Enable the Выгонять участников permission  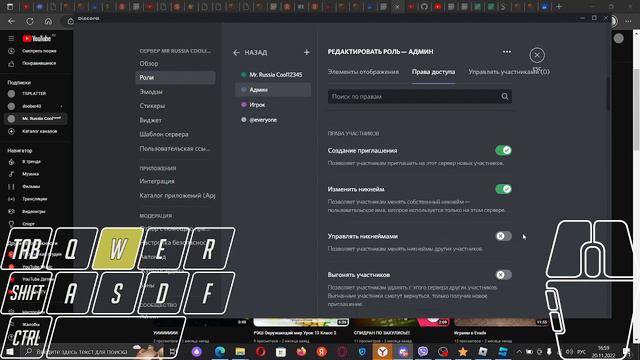pyautogui.click(x=503, y=275)
